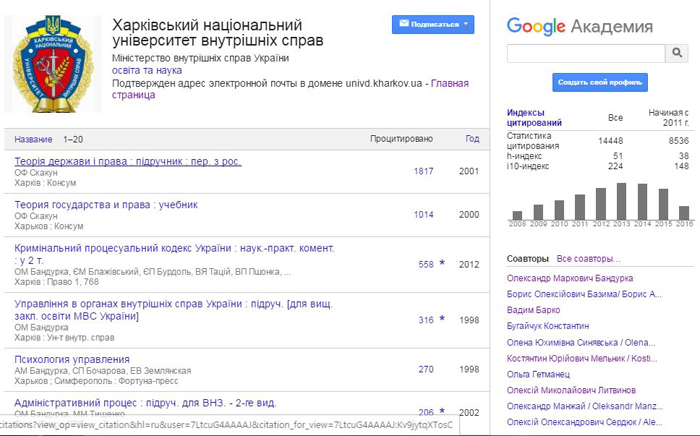Focus the Google Scholar search field
Viewport: 700px width, 436px height.
coord(586,53)
